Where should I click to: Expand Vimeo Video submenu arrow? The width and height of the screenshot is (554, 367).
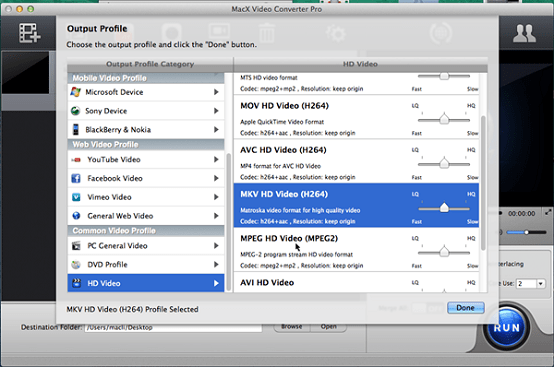pyautogui.click(x=216, y=197)
